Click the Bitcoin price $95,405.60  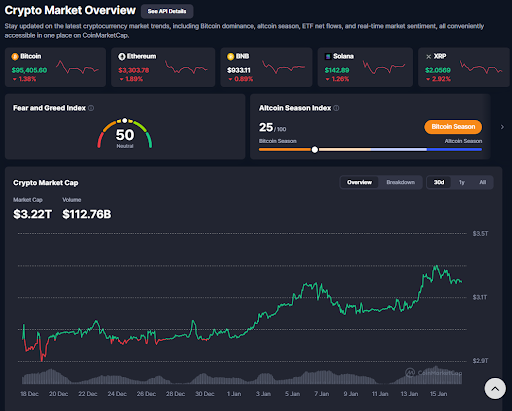pos(29,70)
